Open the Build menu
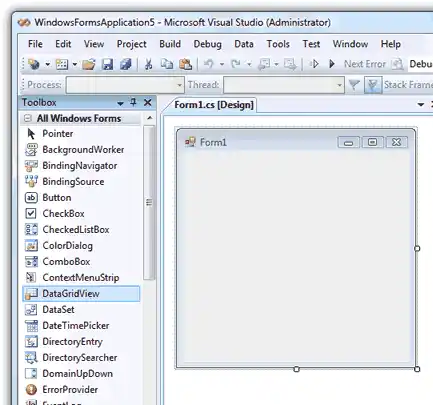The width and height of the screenshot is (433, 405). (170, 44)
